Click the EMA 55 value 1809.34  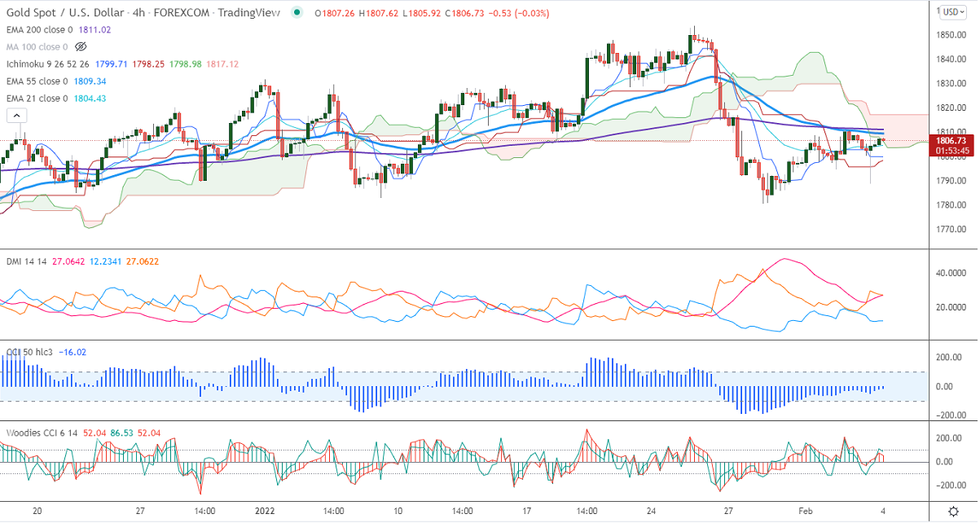coord(90,81)
